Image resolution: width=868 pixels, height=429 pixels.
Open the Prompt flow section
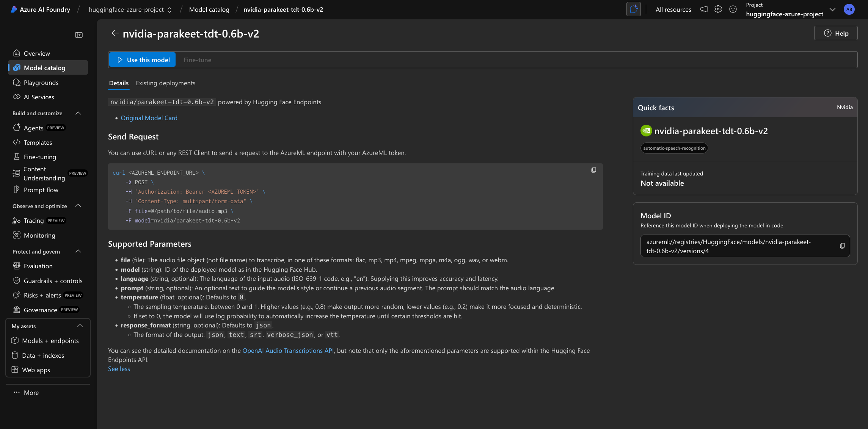pos(41,189)
